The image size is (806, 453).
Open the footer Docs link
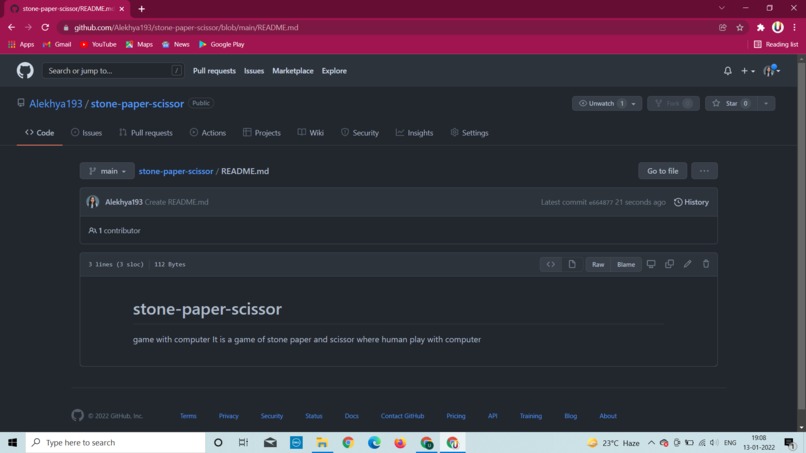pos(352,416)
